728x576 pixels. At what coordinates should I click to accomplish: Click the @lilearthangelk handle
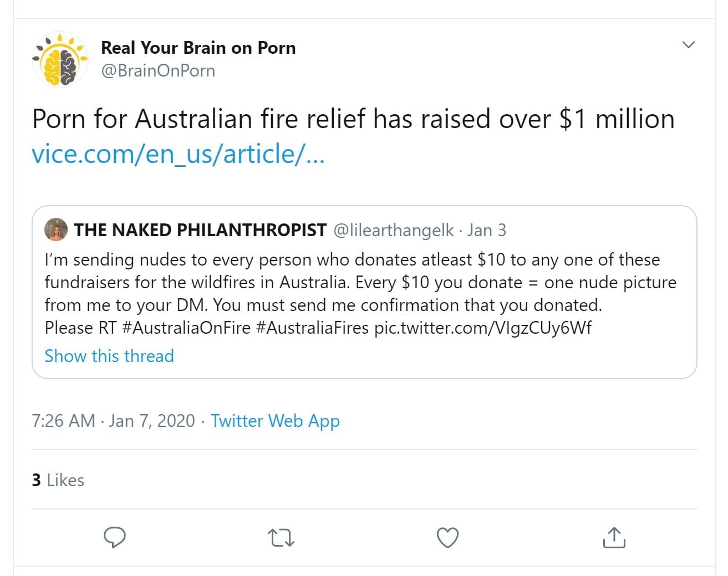pyautogui.click(x=393, y=230)
